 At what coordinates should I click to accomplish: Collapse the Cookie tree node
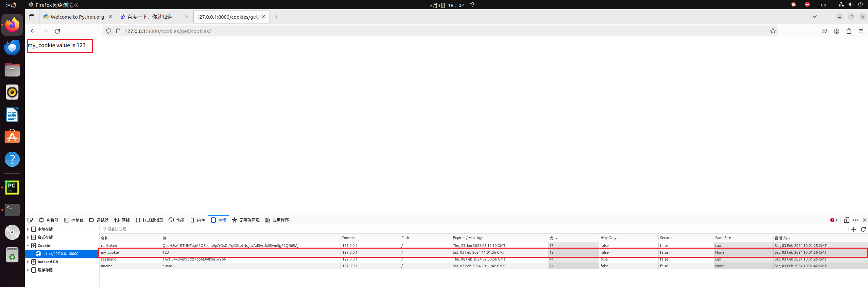click(x=28, y=246)
